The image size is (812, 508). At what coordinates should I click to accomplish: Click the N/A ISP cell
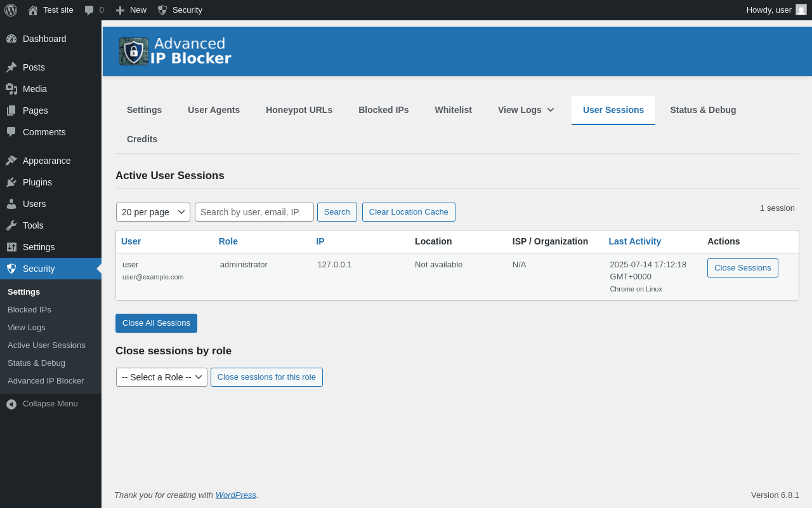[x=519, y=265]
